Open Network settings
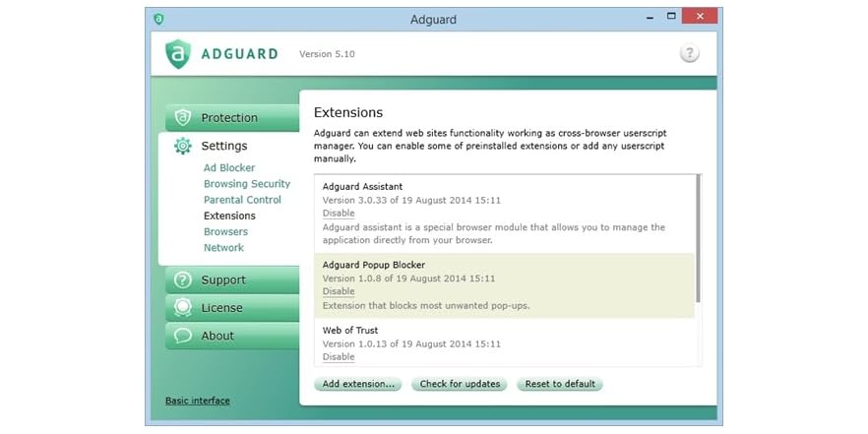Screen dimensions: 868x434 click(223, 248)
